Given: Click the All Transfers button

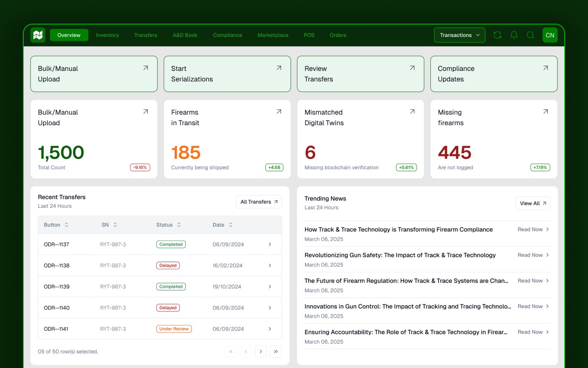Looking at the screenshot, I should click(259, 202).
